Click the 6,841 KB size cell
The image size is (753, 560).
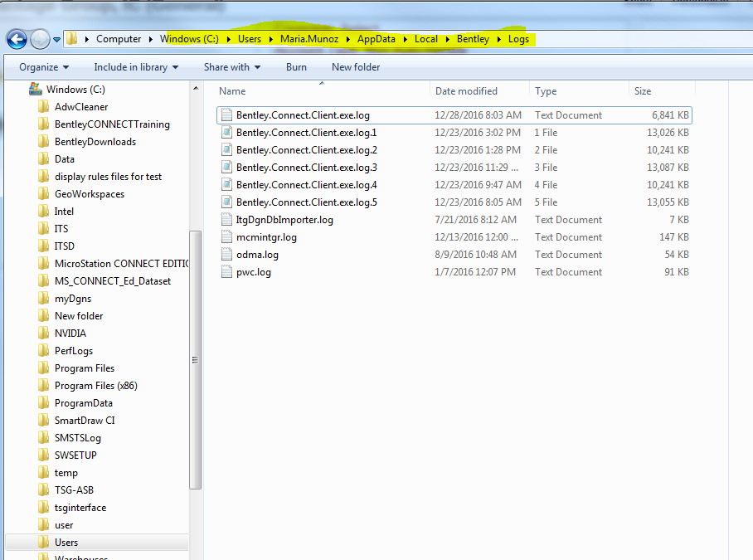[x=670, y=115]
